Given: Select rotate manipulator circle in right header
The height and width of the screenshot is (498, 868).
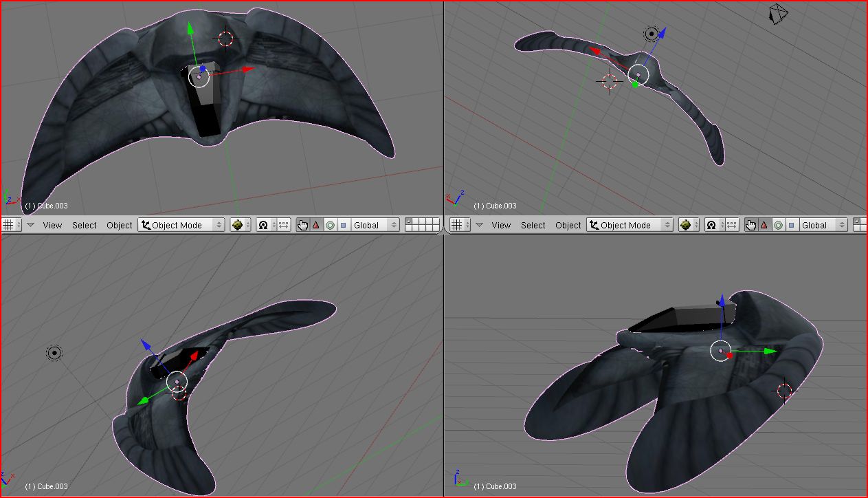Looking at the screenshot, I should pyautogui.click(x=778, y=225).
